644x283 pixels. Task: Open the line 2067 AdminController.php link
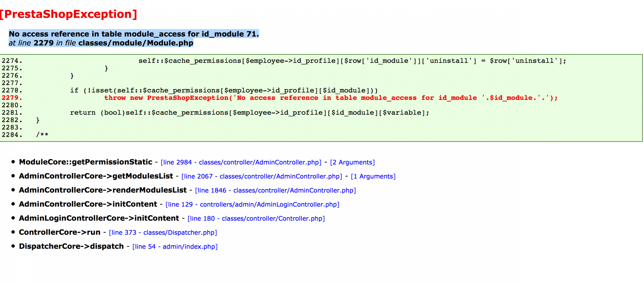(x=262, y=176)
